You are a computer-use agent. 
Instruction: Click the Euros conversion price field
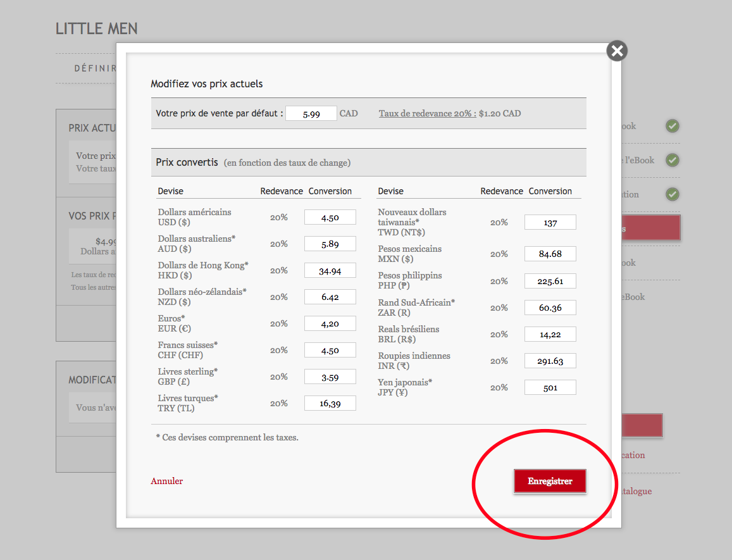click(x=330, y=324)
